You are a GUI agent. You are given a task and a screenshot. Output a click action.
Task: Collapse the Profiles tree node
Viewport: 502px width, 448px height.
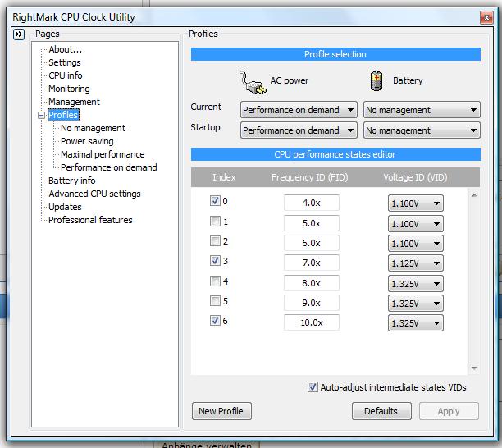[41, 115]
